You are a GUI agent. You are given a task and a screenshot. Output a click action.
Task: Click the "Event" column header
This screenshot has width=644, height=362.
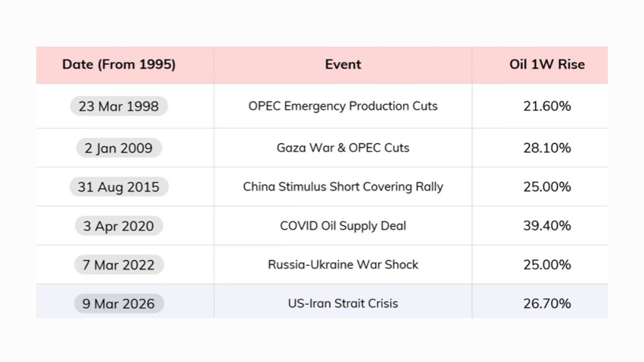(x=343, y=64)
